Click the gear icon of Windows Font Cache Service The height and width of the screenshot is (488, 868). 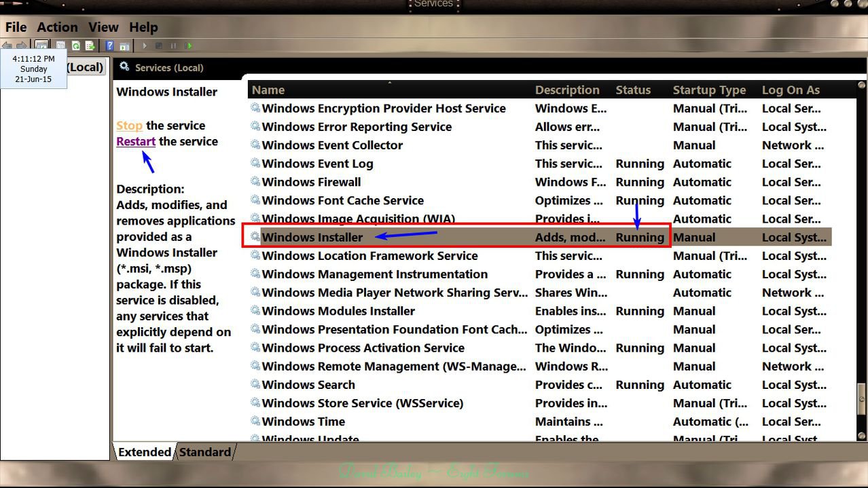pos(255,200)
